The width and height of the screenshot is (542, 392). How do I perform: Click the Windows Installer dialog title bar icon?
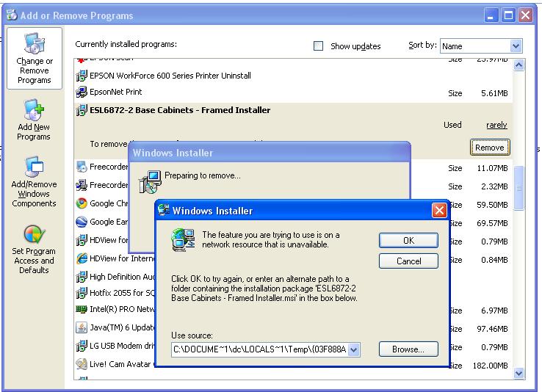tap(163, 210)
